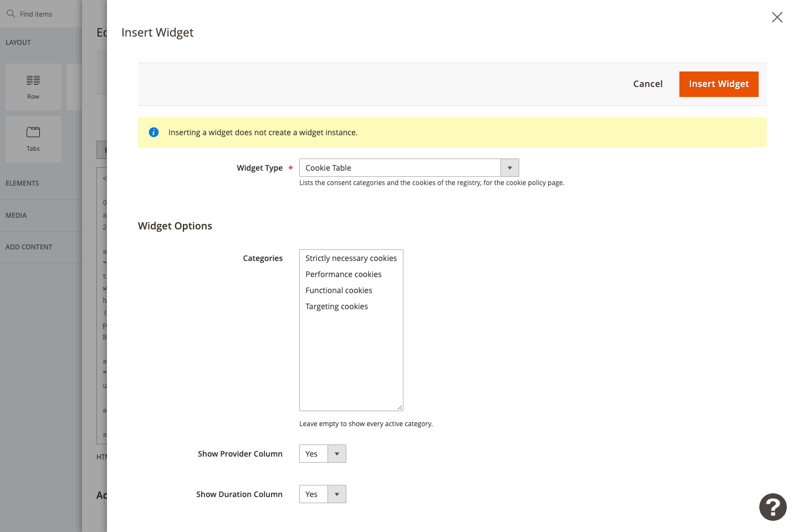Click the search magnifier icon
Screen dimensions: 798x532
(x=11, y=14)
